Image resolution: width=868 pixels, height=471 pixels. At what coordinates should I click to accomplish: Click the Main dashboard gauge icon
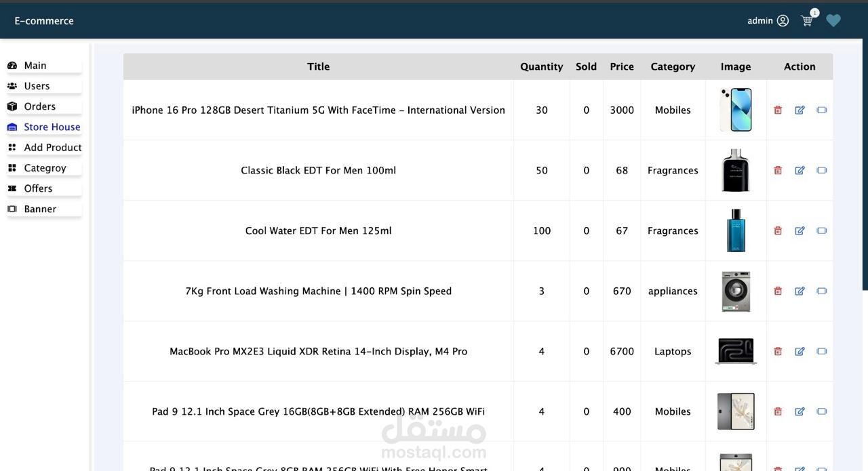click(x=12, y=66)
